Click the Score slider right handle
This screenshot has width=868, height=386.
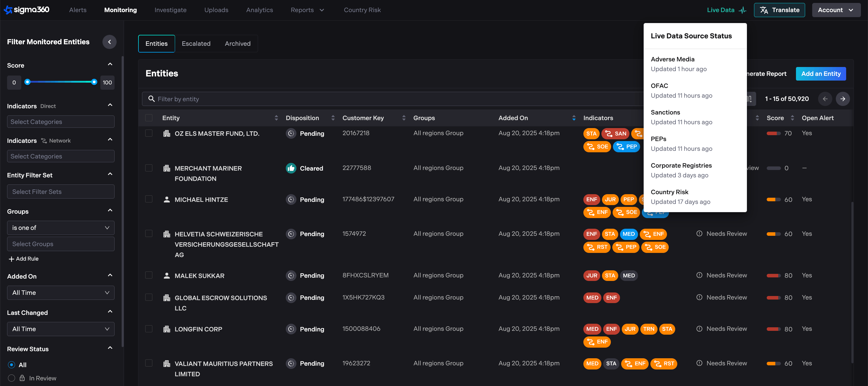click(x=94, y=82)
